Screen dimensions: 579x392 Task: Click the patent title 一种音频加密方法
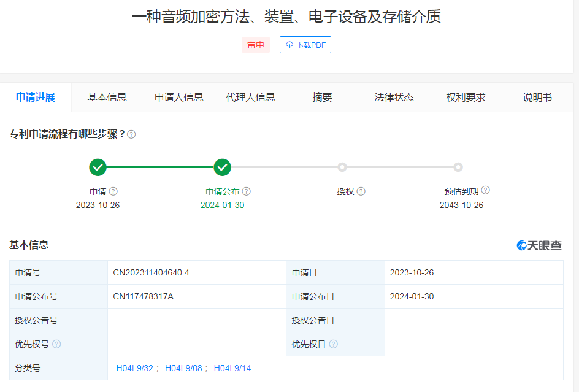(x=286, y=17)
